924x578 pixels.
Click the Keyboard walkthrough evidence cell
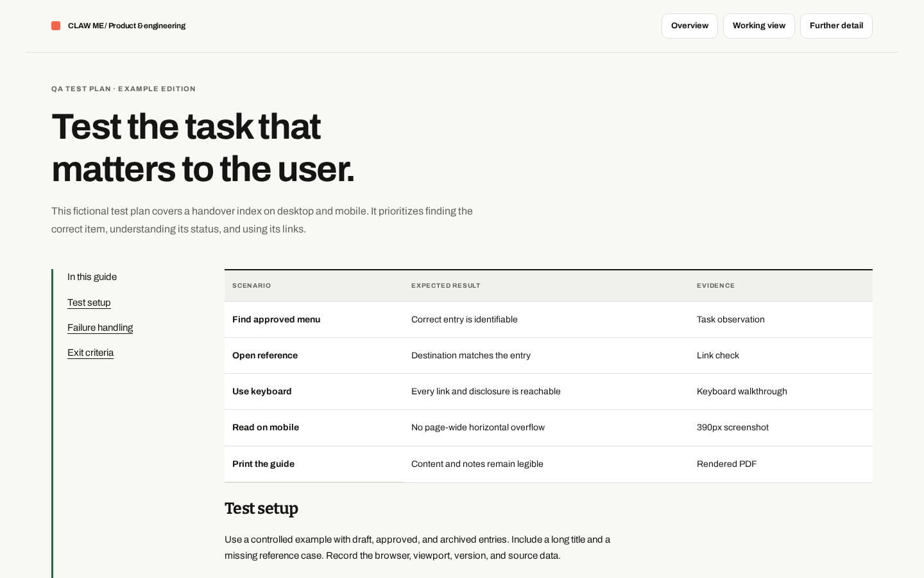click(x=781, y=392)
